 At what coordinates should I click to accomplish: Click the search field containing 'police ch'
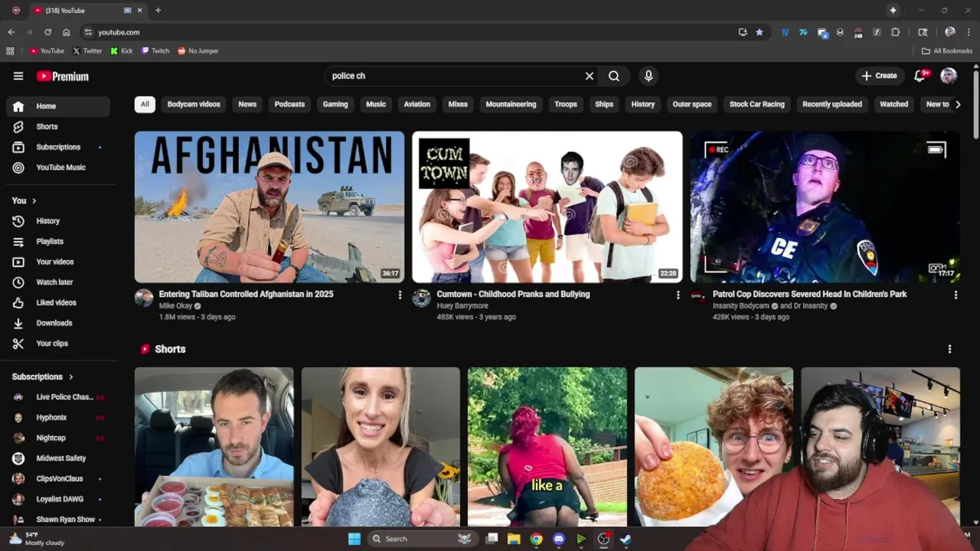(x=454, y=76)
